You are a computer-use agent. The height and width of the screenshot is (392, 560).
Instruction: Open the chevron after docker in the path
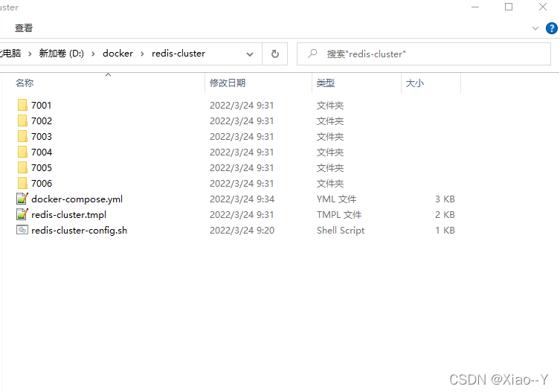click(142, 54)
